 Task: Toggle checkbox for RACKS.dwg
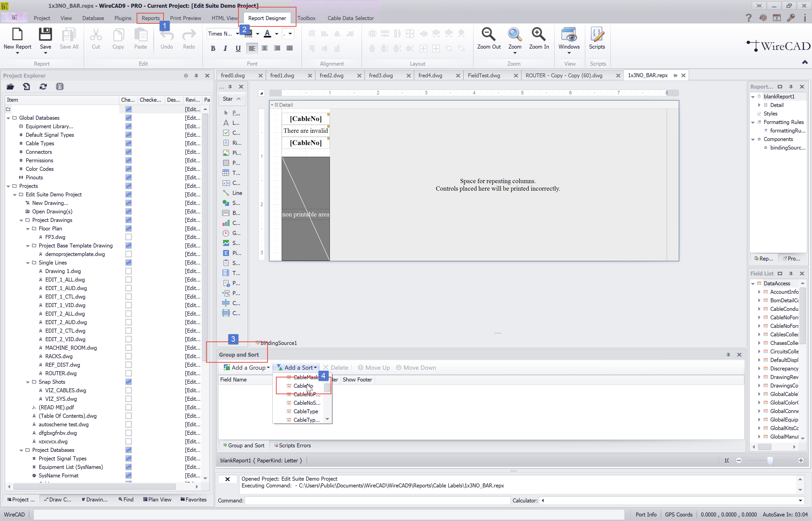coord(129,356)
